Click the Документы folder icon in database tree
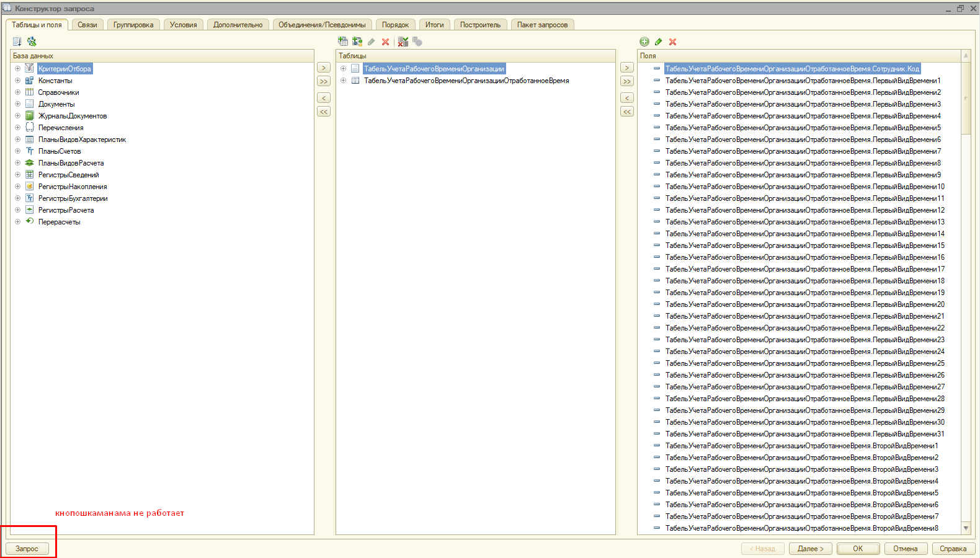Image resolution: width=980 pixels, height=558 pixels. [x=29, y=104]
